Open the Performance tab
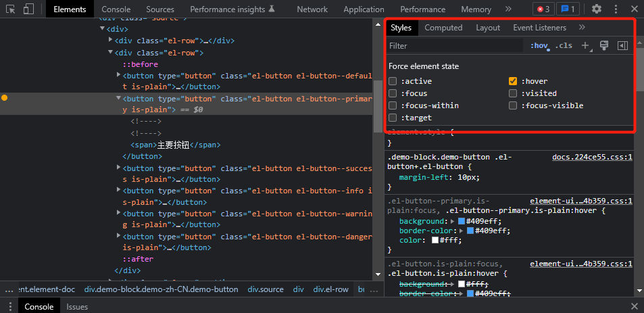644x313 pixels. 422,9
